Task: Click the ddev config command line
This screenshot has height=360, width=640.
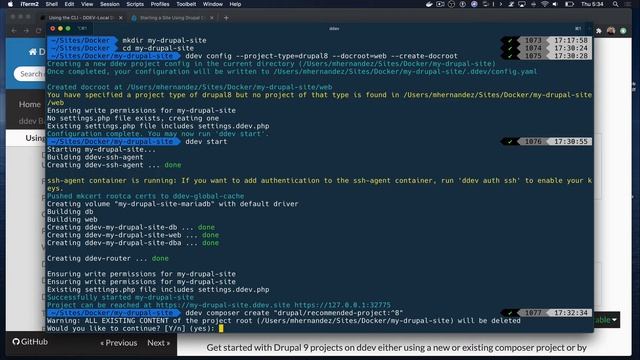Action: coord(322,56)
